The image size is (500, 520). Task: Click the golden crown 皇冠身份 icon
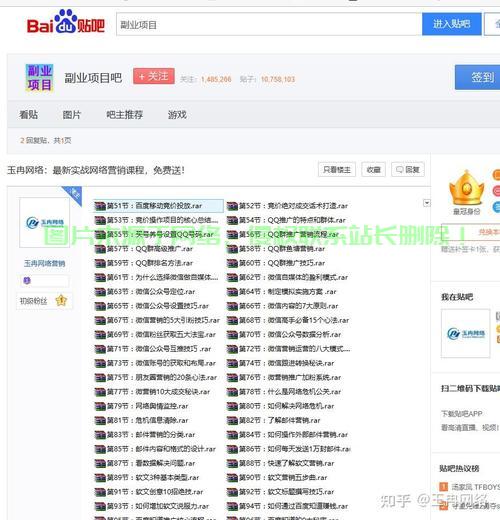coord(466,187)
